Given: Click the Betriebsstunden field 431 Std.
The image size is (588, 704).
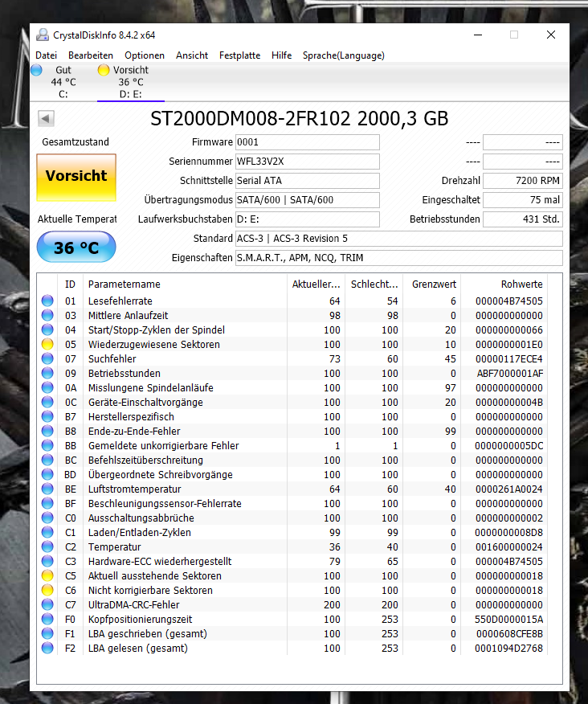Looking at the screenshot, I should 523,219.
